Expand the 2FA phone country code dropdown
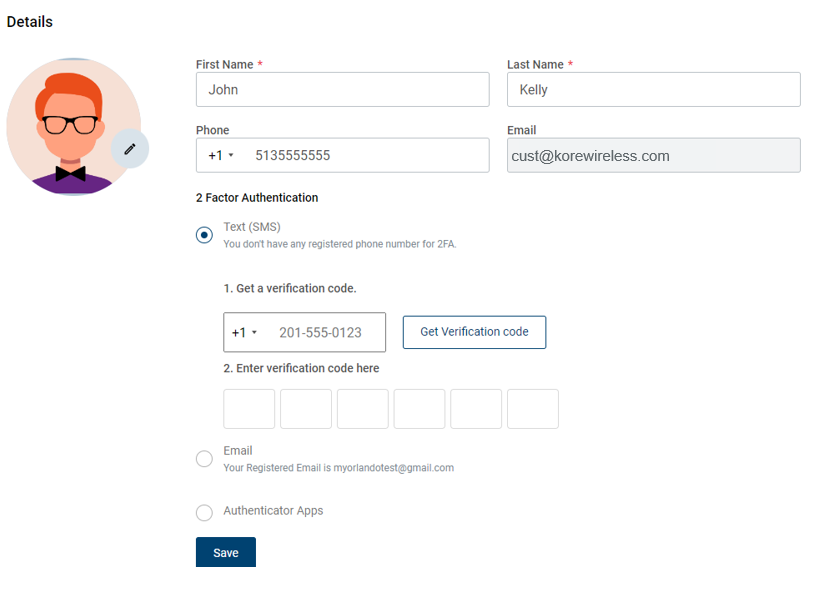Viewport: 838px width, 591px height. [x=244, y=333]
